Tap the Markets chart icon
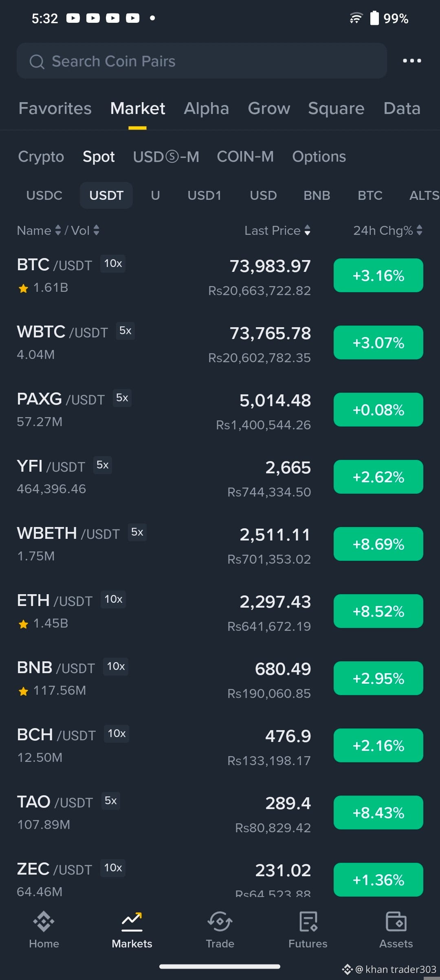This screenshot has width=440, height=980. tap(132, 921)
